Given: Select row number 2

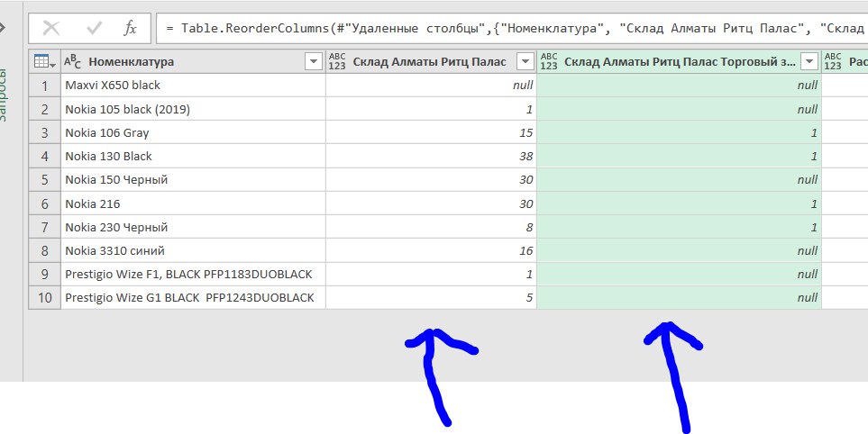Looking at the screenshot, I should point(44,110).
